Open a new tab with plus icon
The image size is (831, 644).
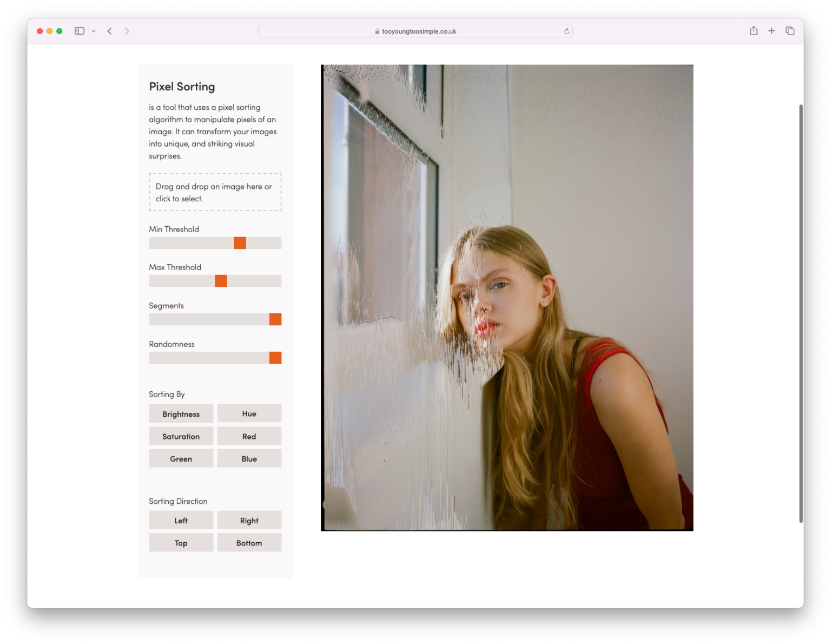coord(771,31)
